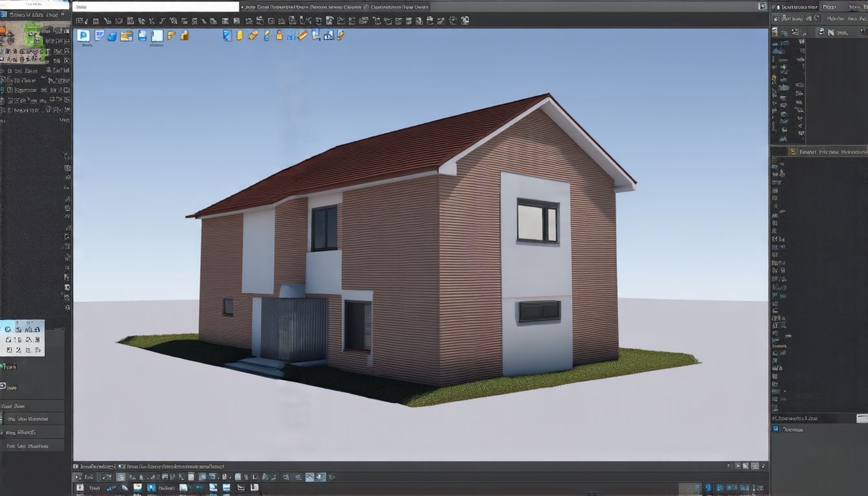868x496 pixels.
Task: Click the white input field at top
Action: click(x=155, y=6)
